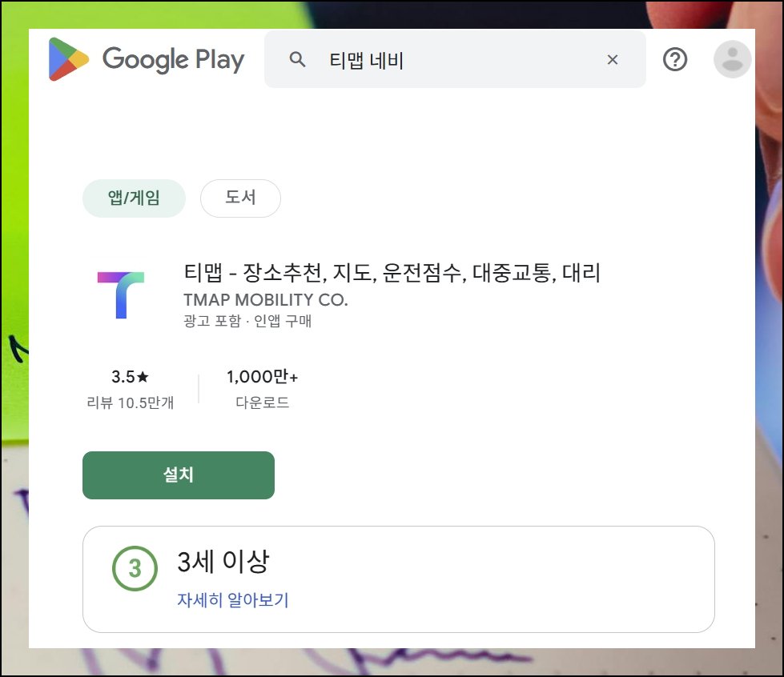Click the 3세 이상 rating text

point(223,561)
